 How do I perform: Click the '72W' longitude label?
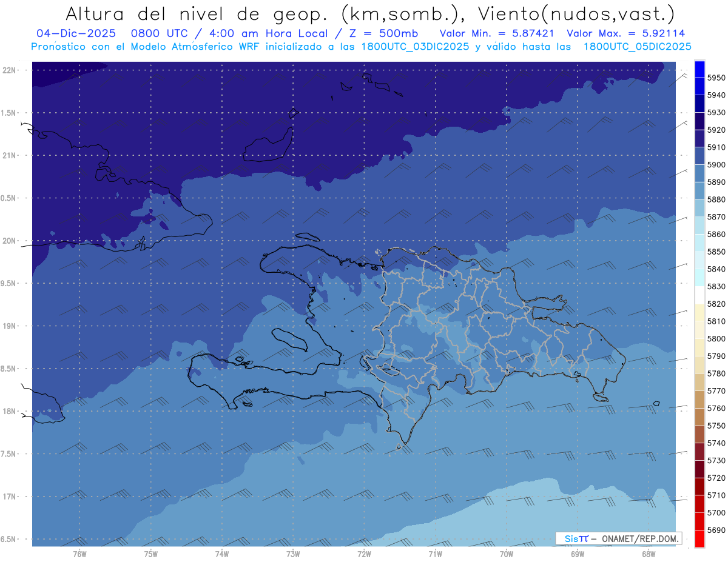coord(364,554)
